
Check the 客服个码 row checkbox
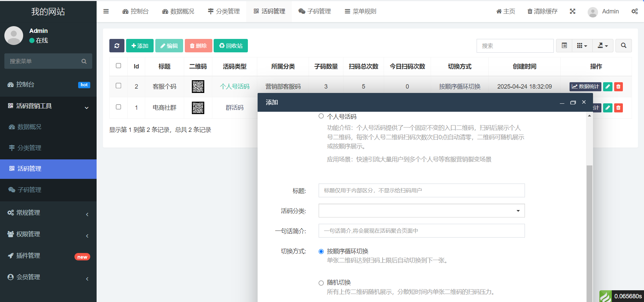pos(118,86)
